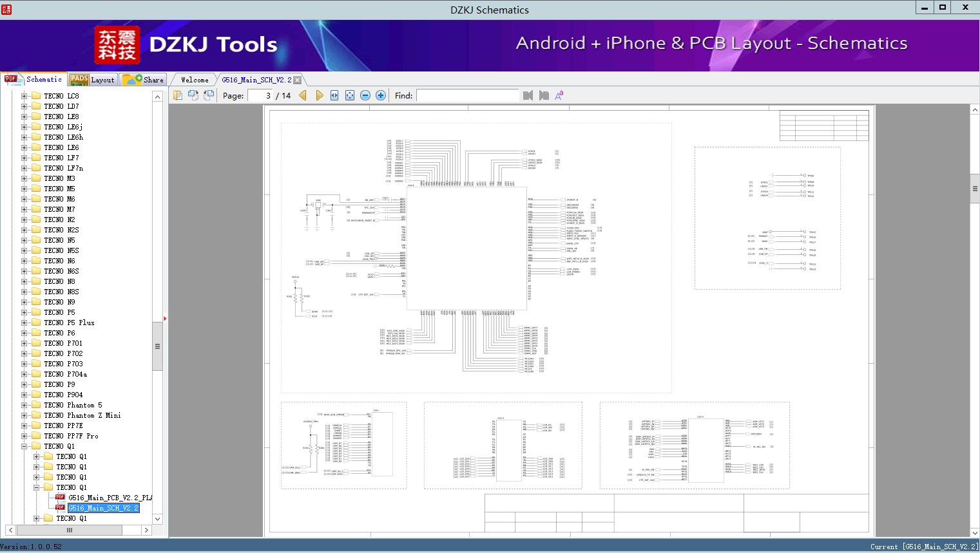The image size is (980, 553).
Task: Click the DZKJ logo in banner
Action: pos(117,45)
